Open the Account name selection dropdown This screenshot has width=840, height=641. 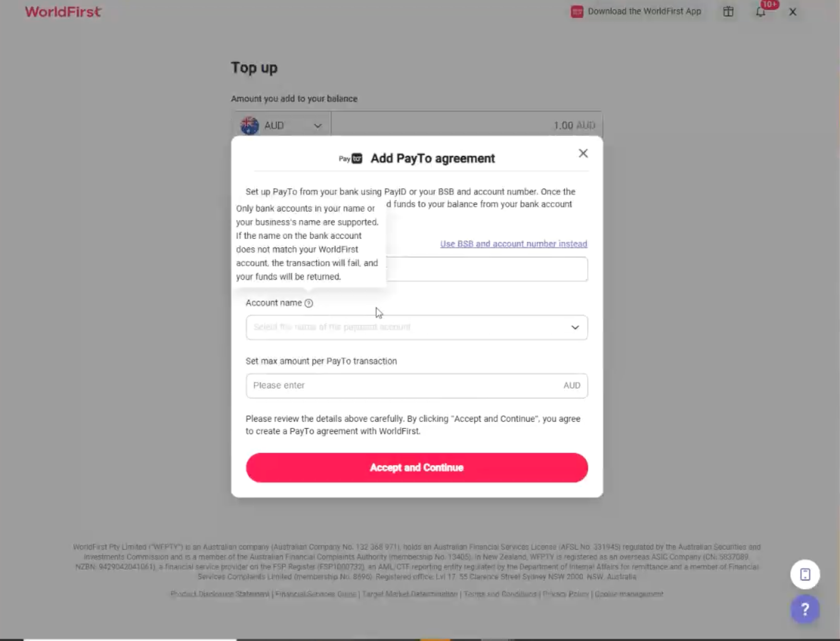(416, 327)
